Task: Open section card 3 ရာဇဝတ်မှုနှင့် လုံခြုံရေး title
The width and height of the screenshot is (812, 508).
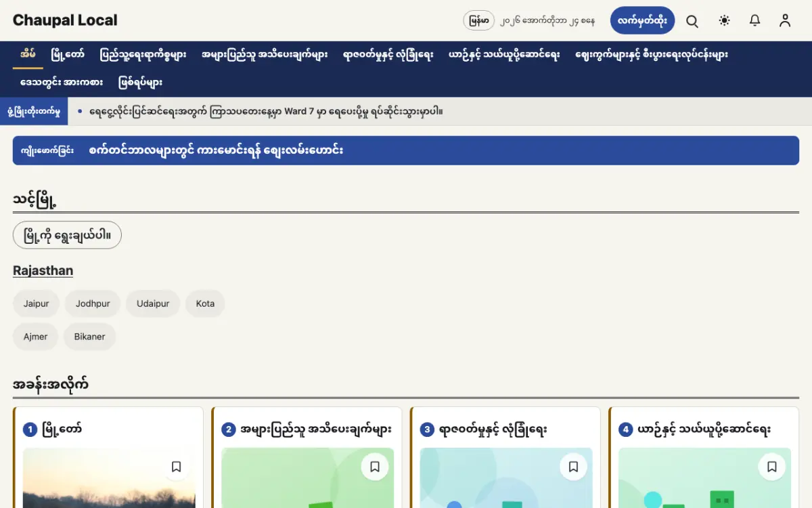Action: pos(493,429)
